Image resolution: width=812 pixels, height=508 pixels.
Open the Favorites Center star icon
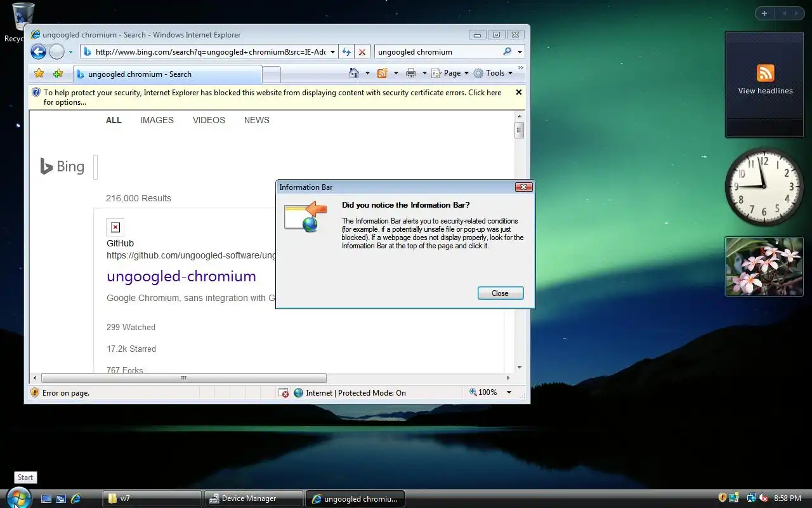[x=39, y=74]
